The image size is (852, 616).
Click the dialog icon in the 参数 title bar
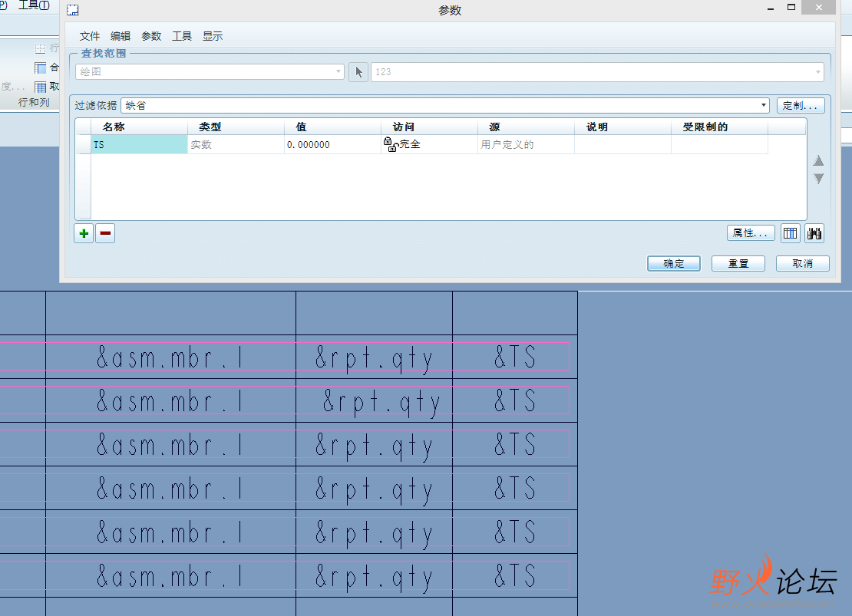(73, 10)
